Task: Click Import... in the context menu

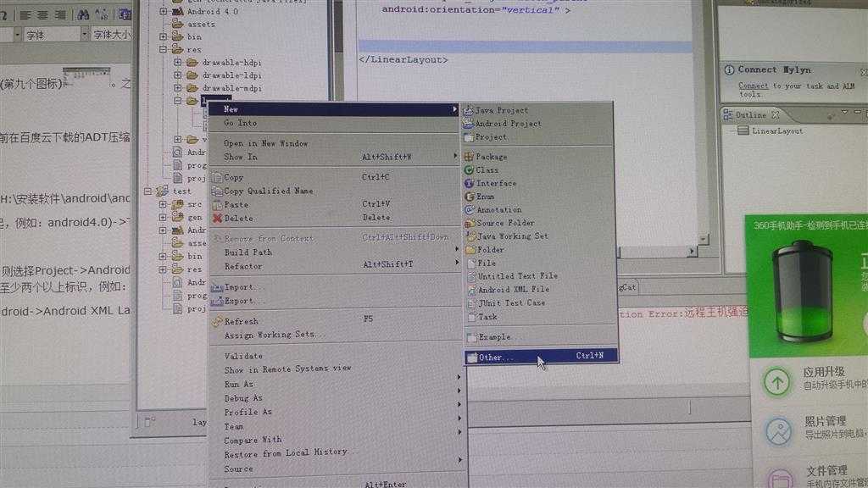Action: (x=335, y=287)
